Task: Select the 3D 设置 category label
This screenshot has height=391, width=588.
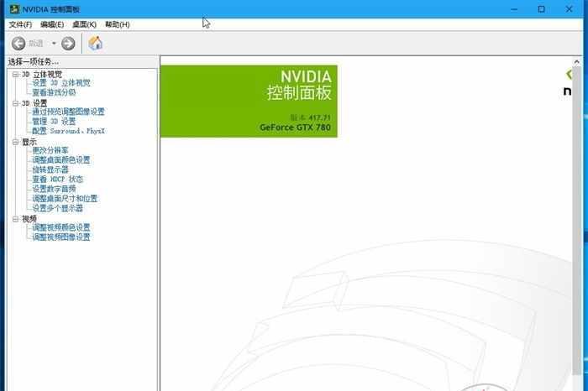Action: (34, 103)
